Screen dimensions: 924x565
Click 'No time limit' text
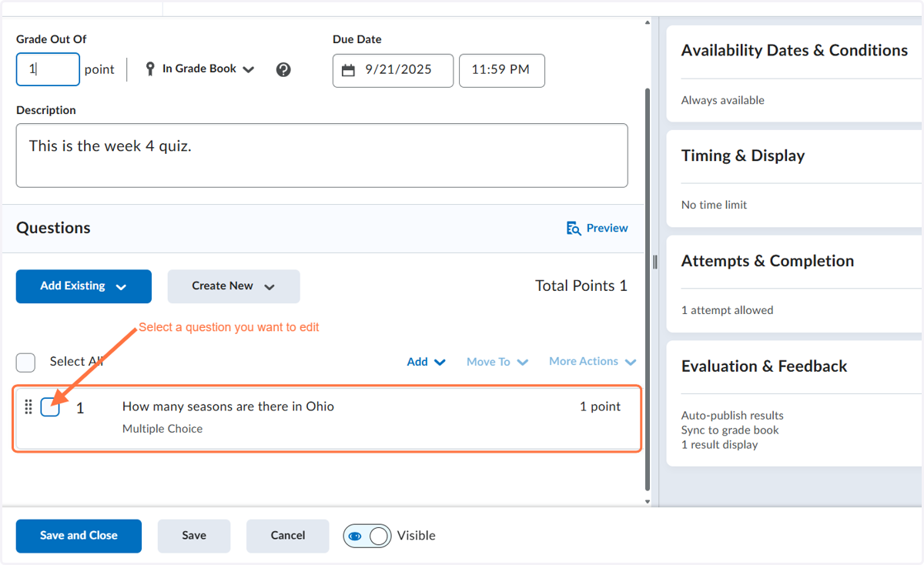point(714,205)
